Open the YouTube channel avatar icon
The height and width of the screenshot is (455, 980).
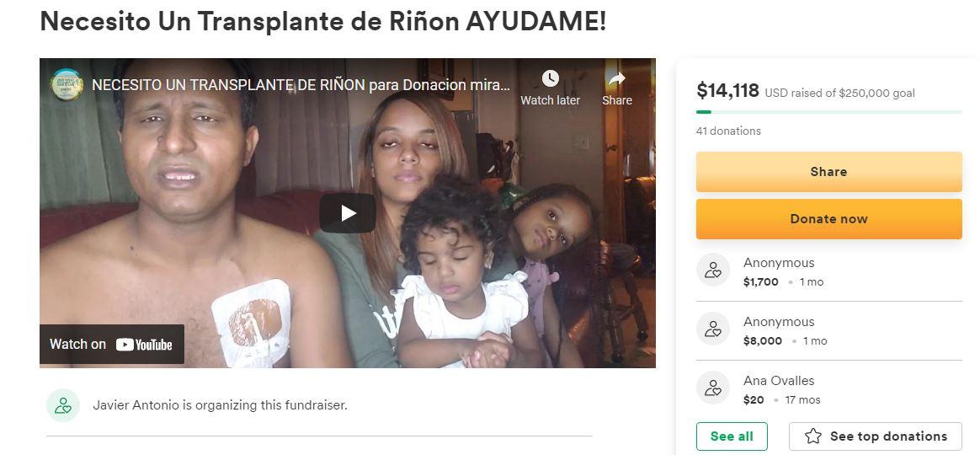(x=67, y=84)
